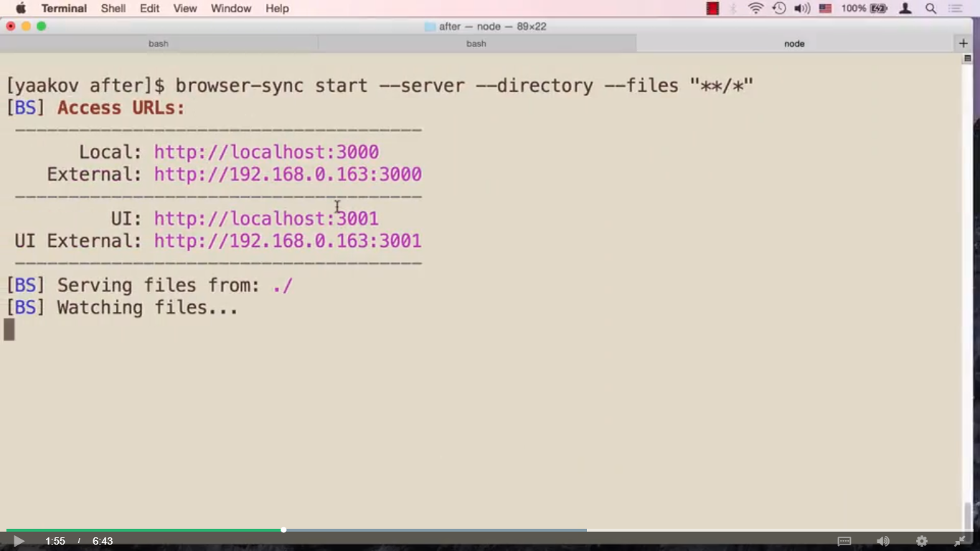Viewport: 980px width, 551px height.
Task: Open the localhost:3000 Local URL
Action: tap(266, 151)
